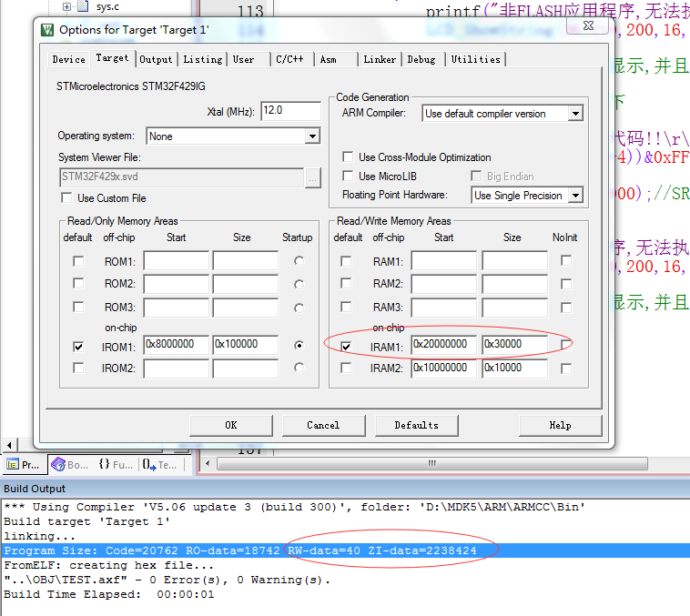Open the Templates panel tab icon
This screenshot has width=690, height=616.
pyautogui.click(x=149, y=465)
